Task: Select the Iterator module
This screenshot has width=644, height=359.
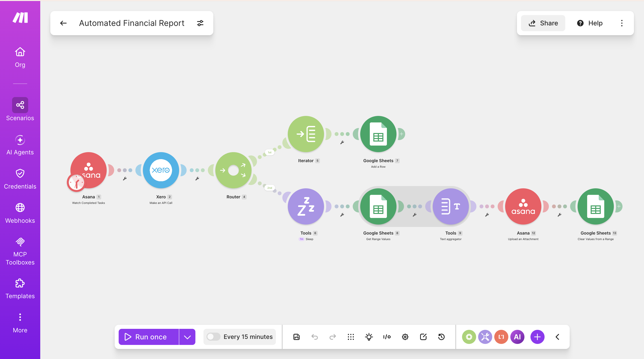Action: click(x=306, y=134)
